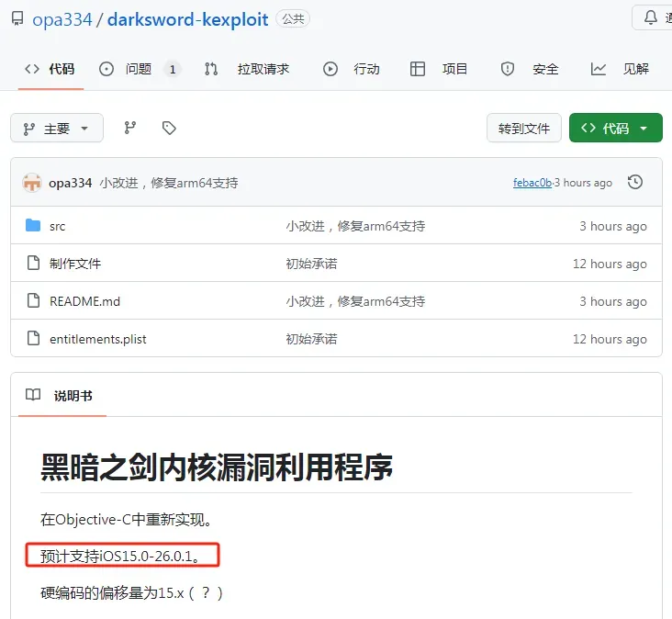Click the tags icon
The image size is (672, 619).
click(169, 128)
